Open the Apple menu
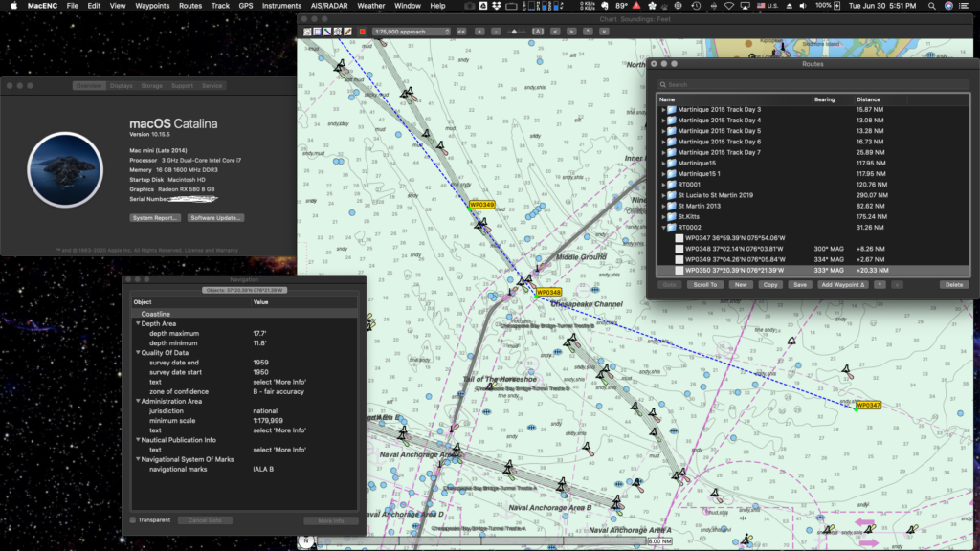This screenshot has height=551, width=980. pos(13,6)
